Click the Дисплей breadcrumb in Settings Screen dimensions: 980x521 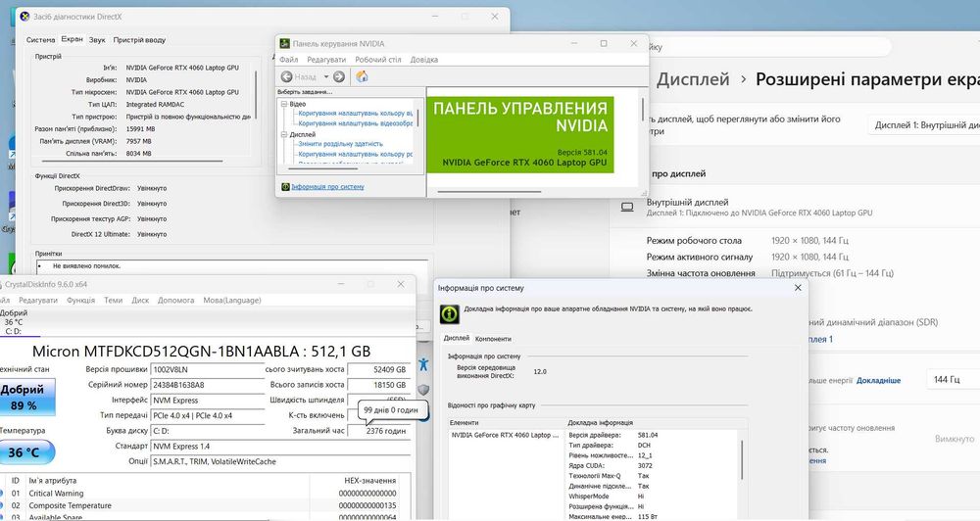pyautogui.click(x=693, y=79)
